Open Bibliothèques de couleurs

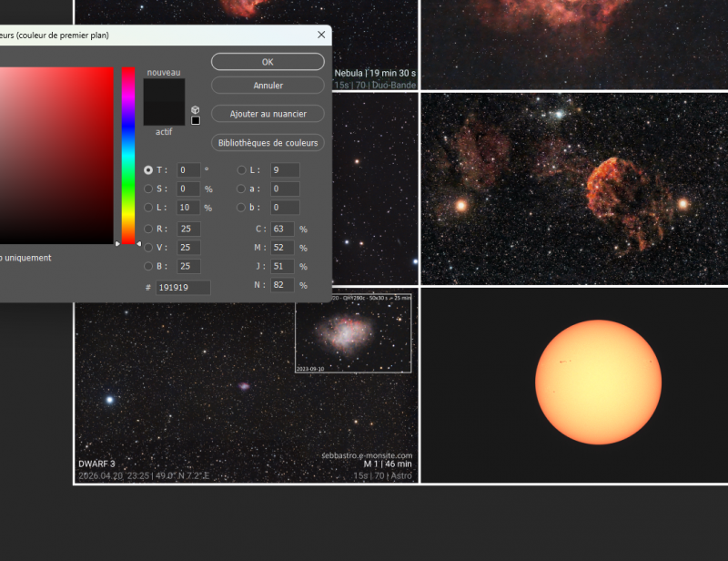click(268, 143)
